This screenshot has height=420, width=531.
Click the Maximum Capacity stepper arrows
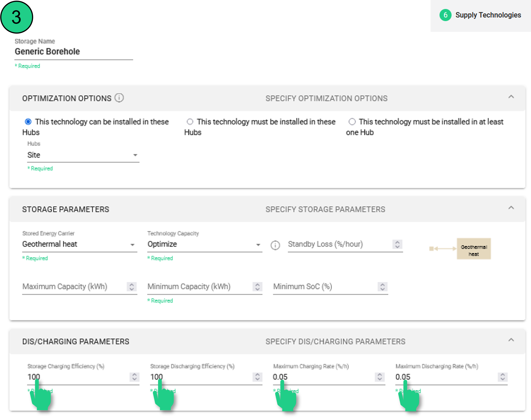(132, 286)
